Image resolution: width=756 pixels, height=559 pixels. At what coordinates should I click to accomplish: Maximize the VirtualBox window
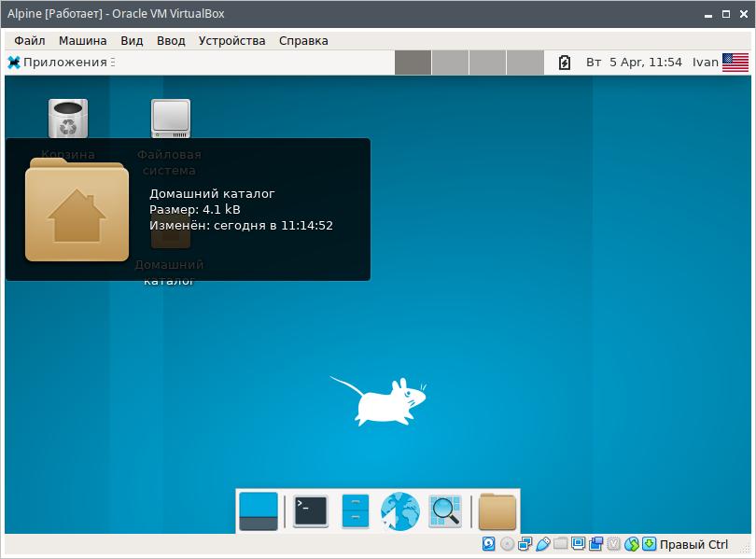click(726, 14)
